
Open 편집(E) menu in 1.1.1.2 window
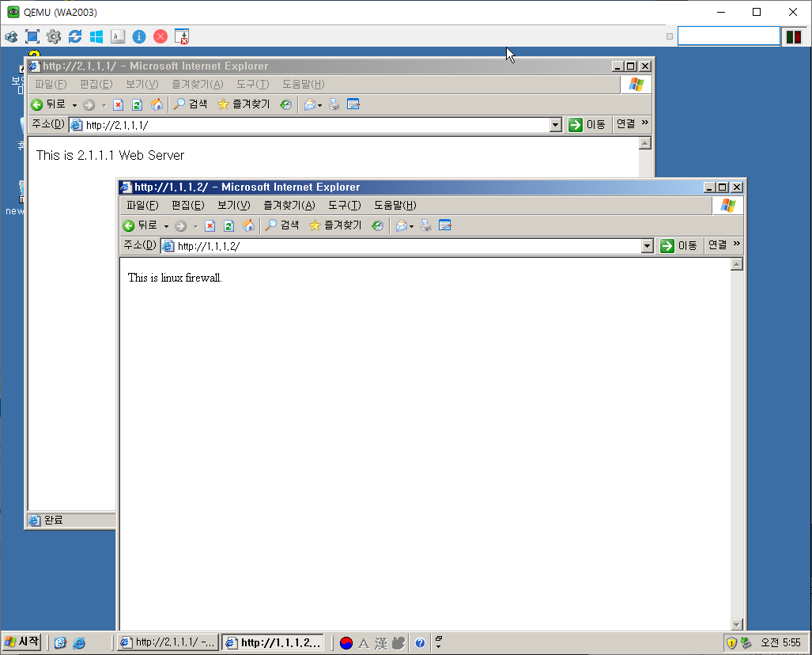(188, 205)
